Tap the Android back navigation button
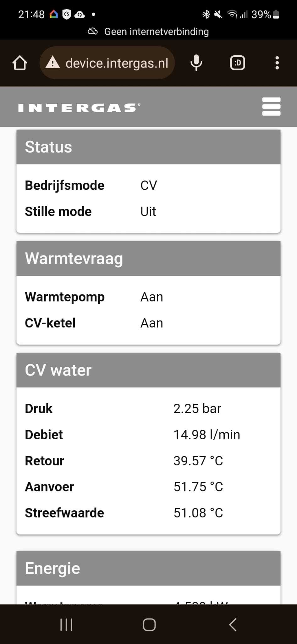The width and height of the screenshot is (297, 644). [232, 625]
